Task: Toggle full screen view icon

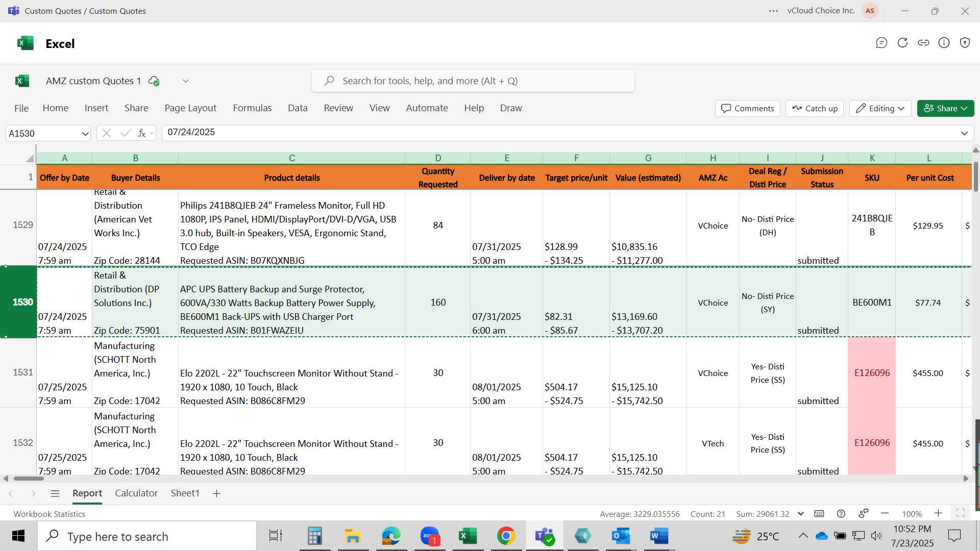Action: pyautogui.click(x=960, y=513)
